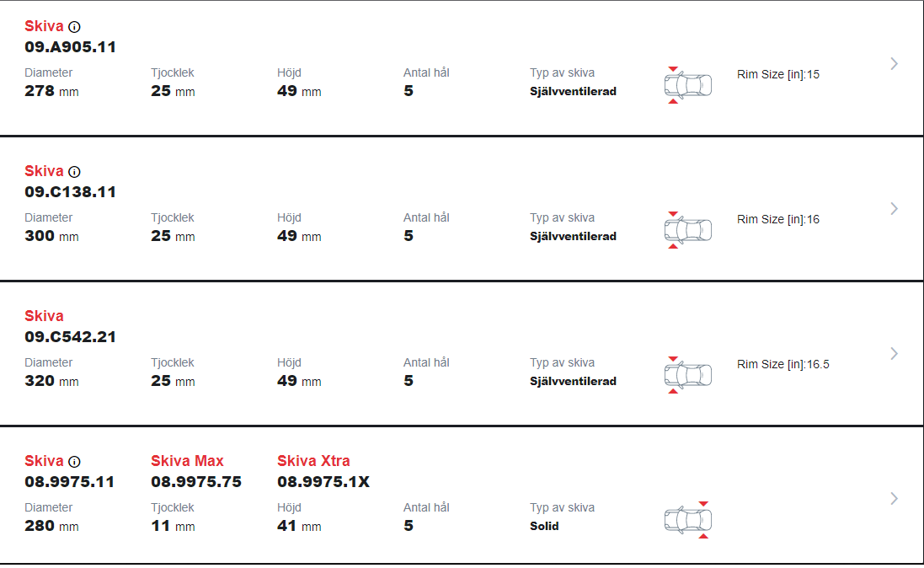Expand the 09.C138.11 row chevron
Image resolution: width=924 pixels, height=568 pixels.
tap(894, 209)
